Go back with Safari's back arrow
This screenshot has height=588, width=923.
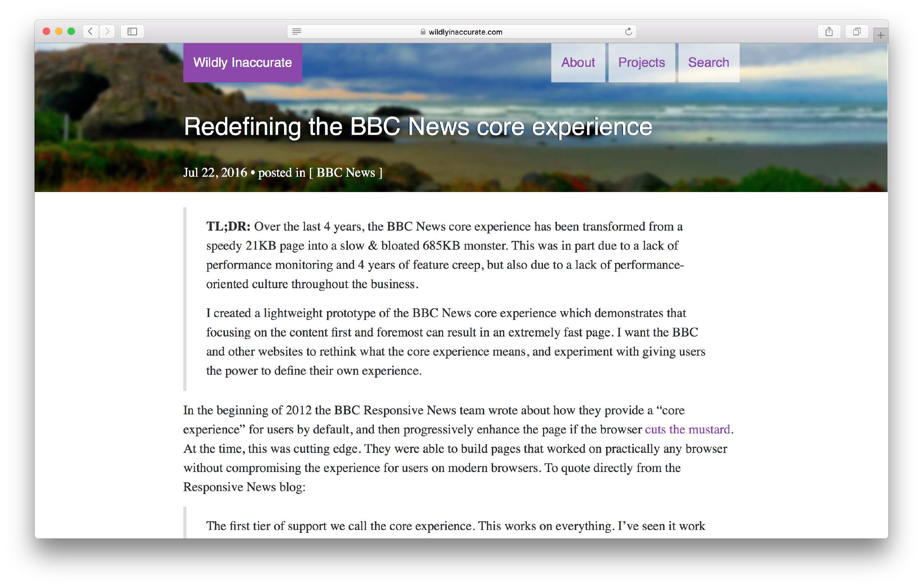(x=90, y=31)
